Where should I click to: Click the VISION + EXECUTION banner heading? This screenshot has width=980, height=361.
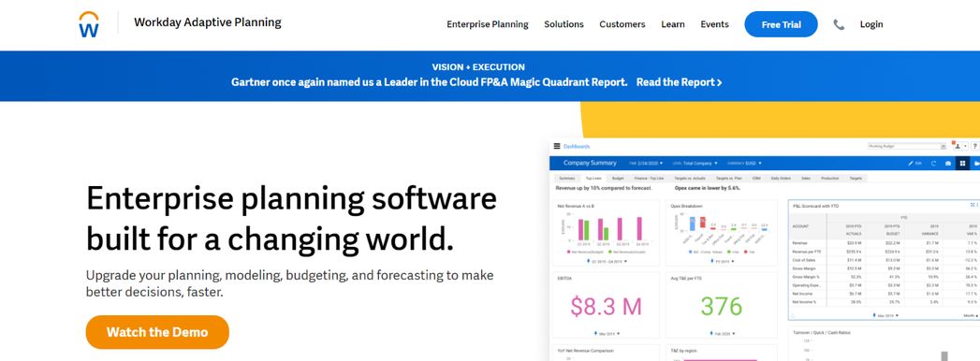pos(478,66)
